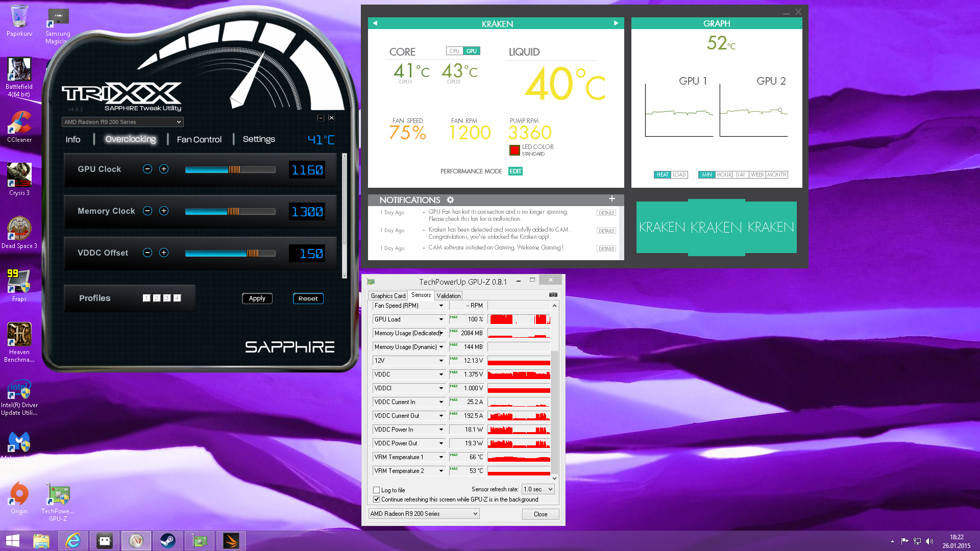Launch CCleaner from desktop

pos(19,127)
